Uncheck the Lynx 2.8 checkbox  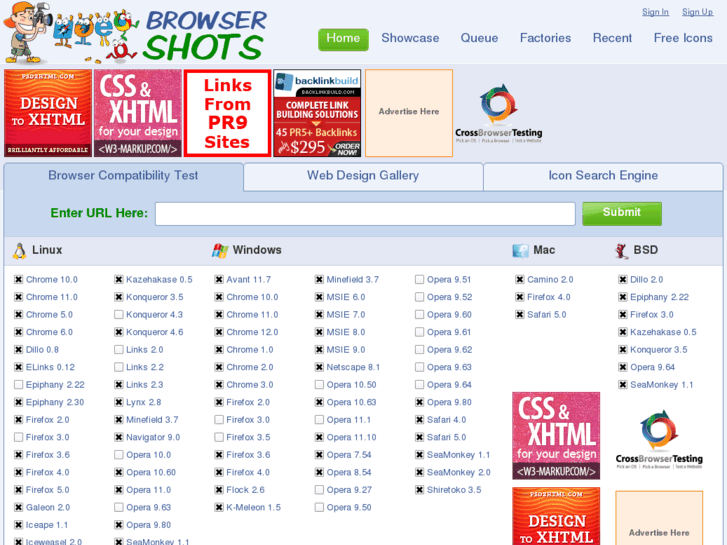tap(119, 403)
